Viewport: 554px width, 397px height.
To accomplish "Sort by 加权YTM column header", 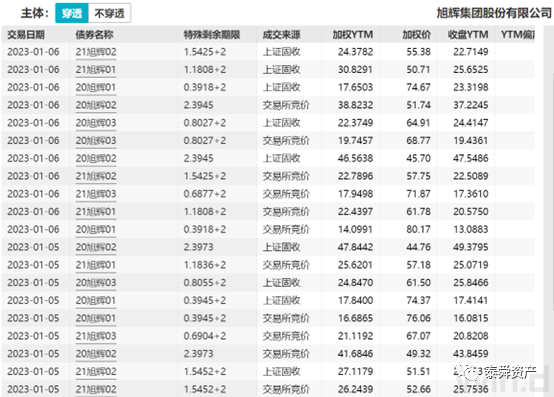I will click(352, 35).
